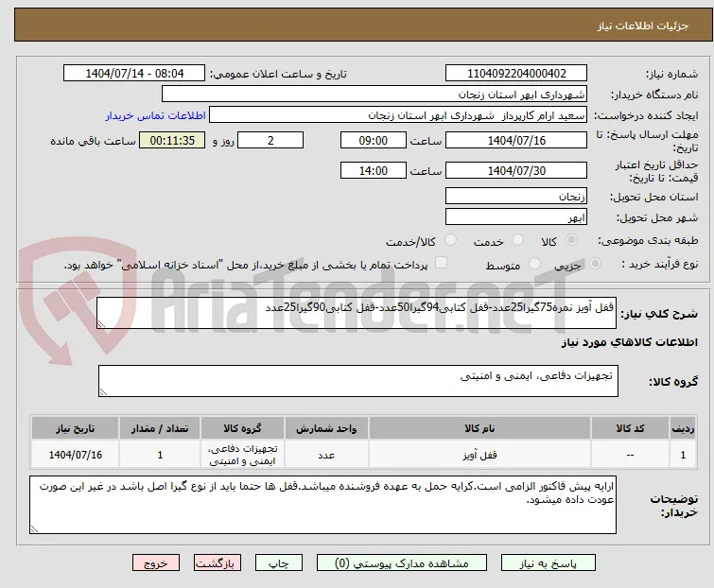This screenshot has width=714, height=588.
Task: Click the خروج exit button
Action: pyautogui.click(x=156, y=563)
